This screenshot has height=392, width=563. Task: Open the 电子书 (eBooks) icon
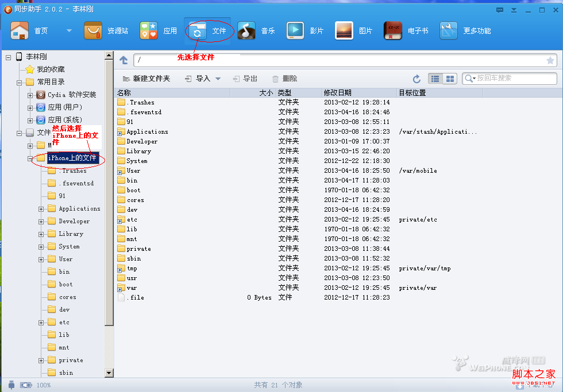click(x=392, y=31)
